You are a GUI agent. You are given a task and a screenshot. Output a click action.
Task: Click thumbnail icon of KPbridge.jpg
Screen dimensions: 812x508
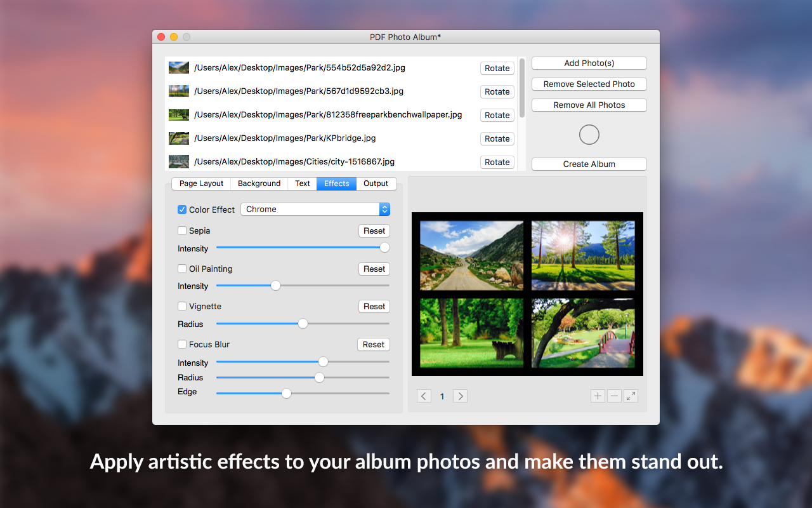click(x=179, y=138)
